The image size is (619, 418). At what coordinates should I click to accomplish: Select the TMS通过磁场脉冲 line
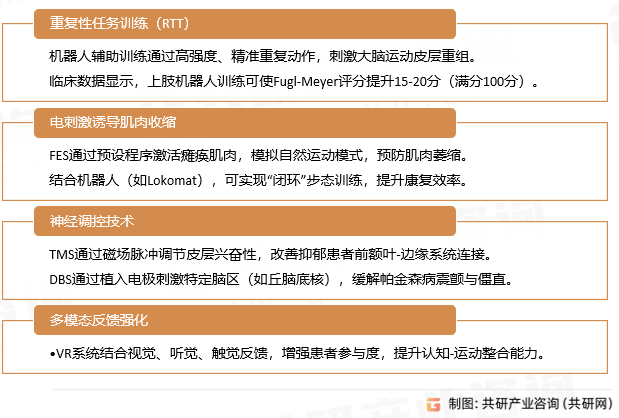pos(270,255)
